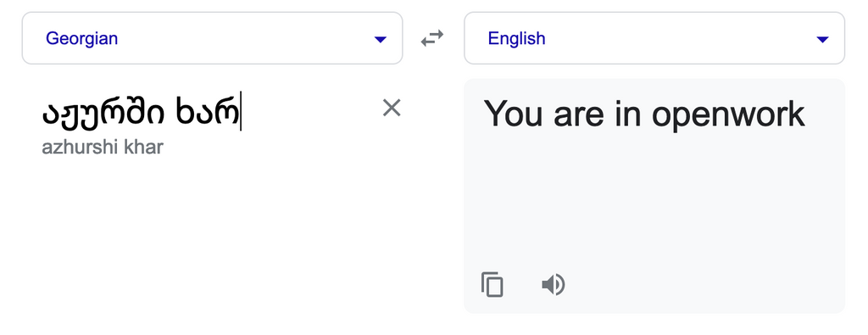The width and height of the screenshot is (868, 335).
Task: Swap the Georgian and English languages
Action: pyautogui.click(x=432, y=38)
